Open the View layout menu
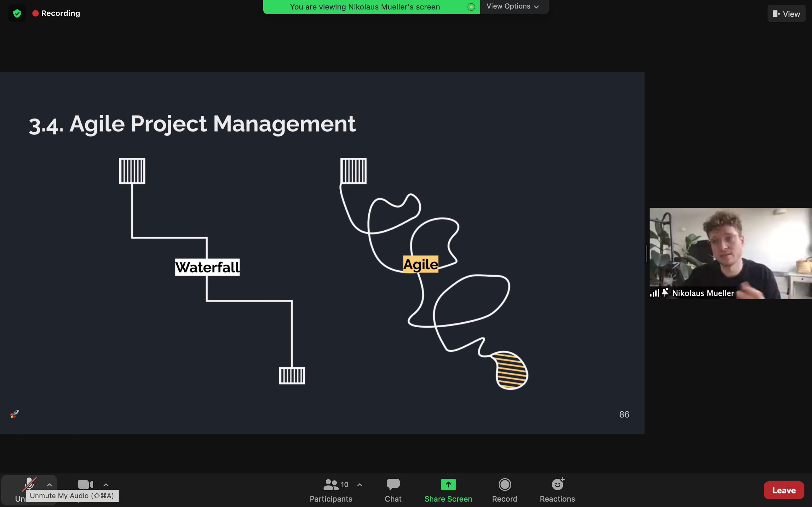The height and width of the screenshot is (507, 812). [x=786, y=14]
